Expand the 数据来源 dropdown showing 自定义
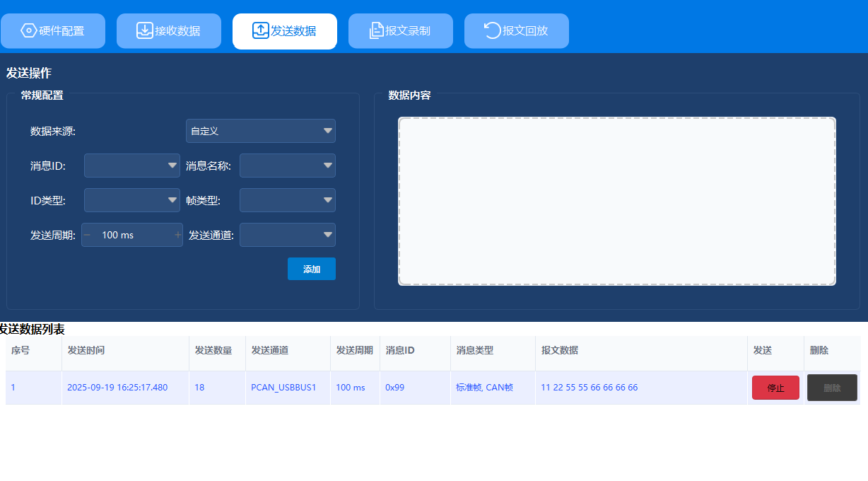This screenshot has width=868, height=481. tap(260, 131)
